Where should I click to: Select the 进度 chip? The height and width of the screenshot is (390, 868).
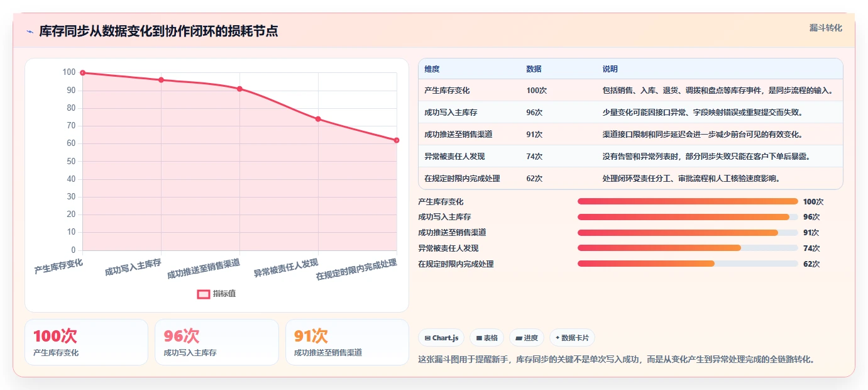point(527,338)
